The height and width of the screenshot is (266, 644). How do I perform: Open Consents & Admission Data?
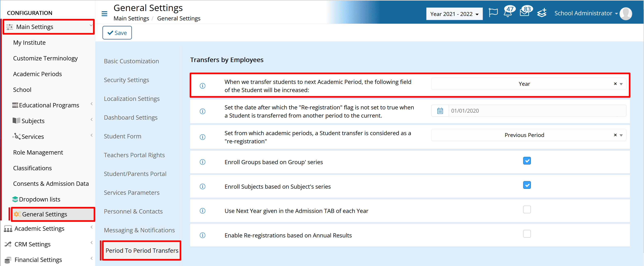pyautogui.click(x=51, y=184)
